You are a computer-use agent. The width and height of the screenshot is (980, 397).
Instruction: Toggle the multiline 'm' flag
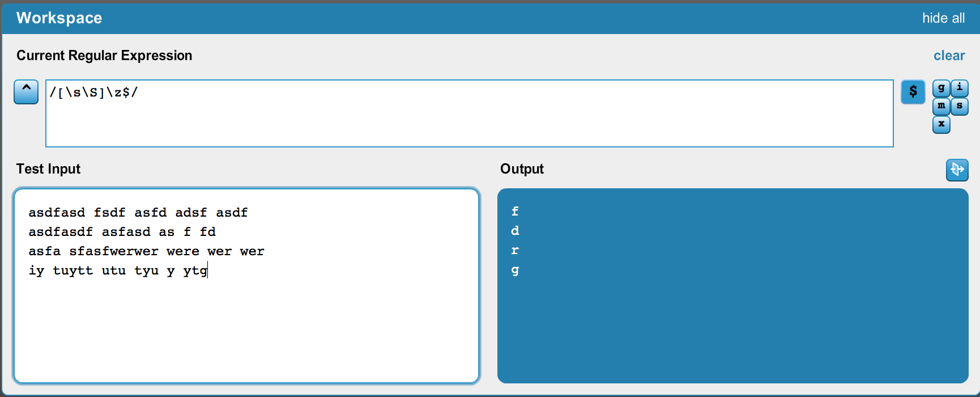pyautogui.click(x=941, y=106)
